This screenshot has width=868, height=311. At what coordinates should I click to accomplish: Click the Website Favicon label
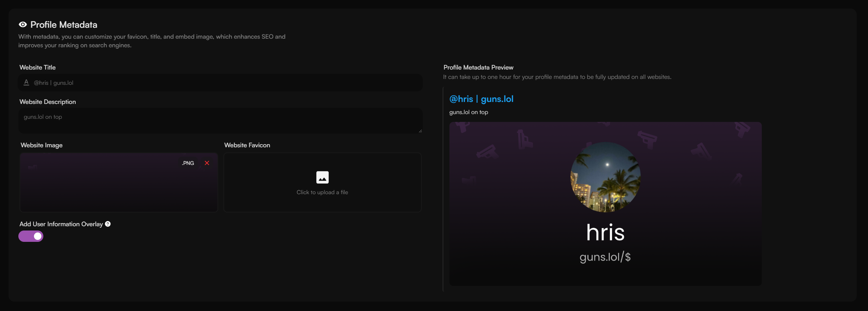point(247,145)
